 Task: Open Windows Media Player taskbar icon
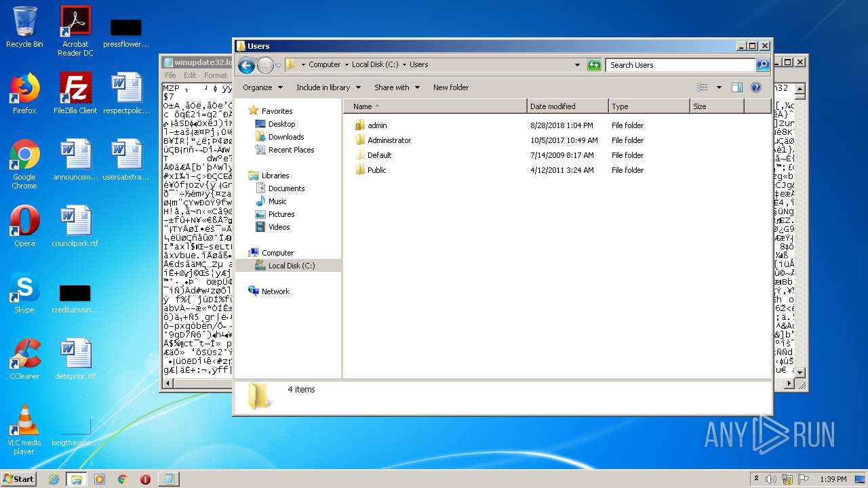[x=100, y=479]
